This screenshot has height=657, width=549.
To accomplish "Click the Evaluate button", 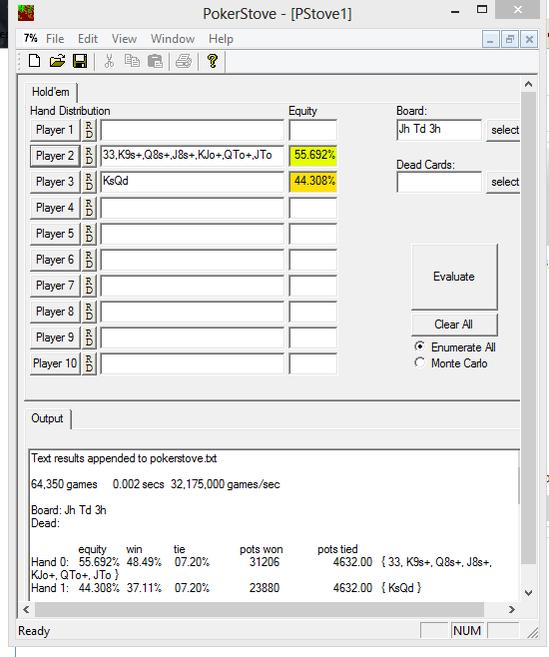I will pos(454,277).
